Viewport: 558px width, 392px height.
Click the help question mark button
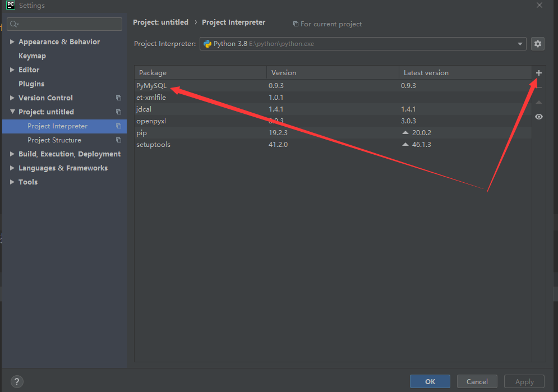point(17,382)
